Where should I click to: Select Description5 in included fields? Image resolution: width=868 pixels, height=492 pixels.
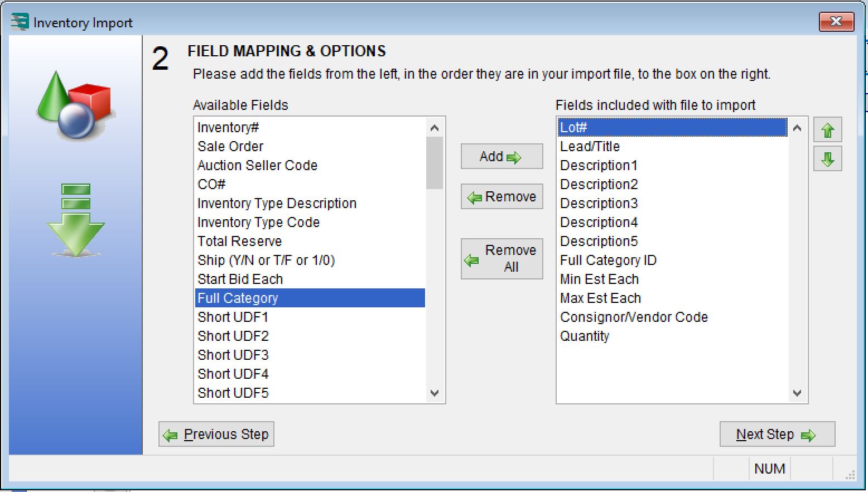[673, 242]
